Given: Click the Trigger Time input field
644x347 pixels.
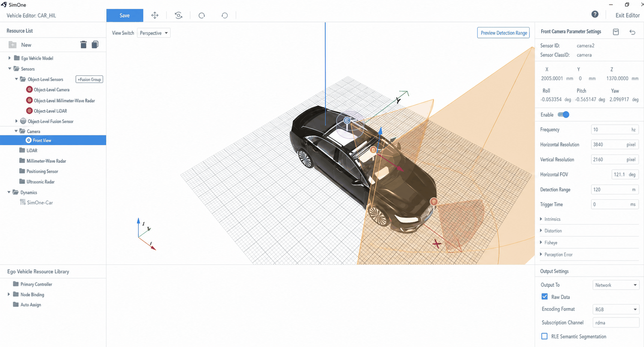Looking at the screenshot, I should tap(614, 204).
